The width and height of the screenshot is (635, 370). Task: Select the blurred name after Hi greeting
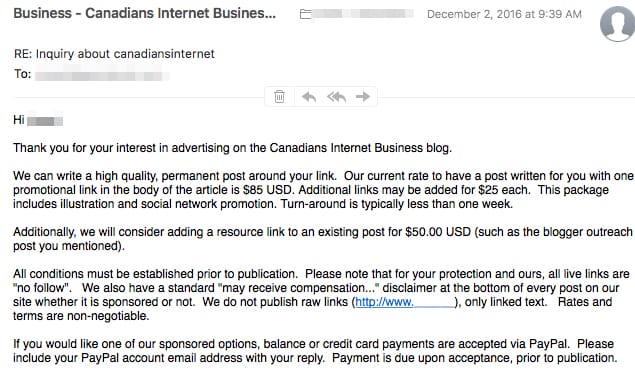pos(45,121)
